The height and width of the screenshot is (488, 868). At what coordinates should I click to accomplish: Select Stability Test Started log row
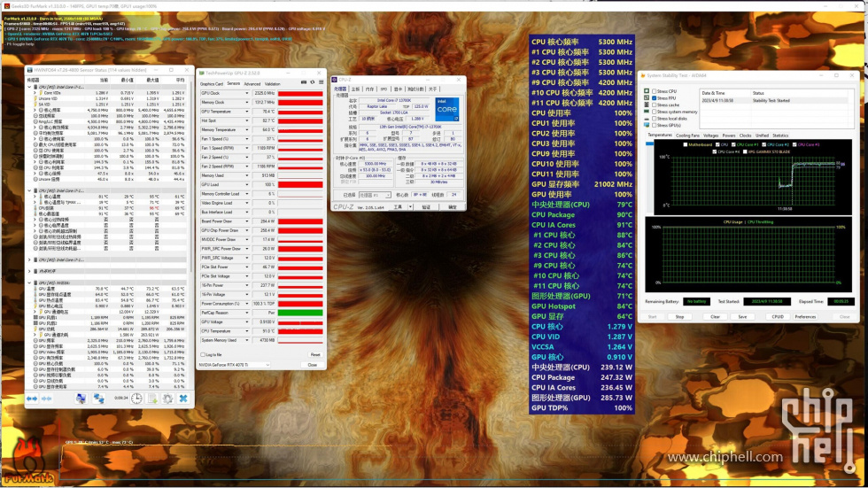(776, 101)
